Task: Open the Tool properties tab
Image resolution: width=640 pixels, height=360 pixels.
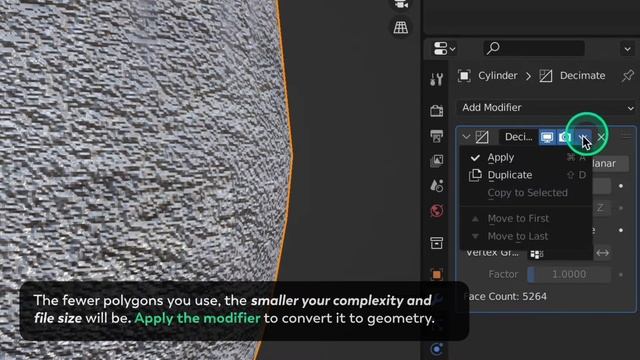Action: (436, 79)
